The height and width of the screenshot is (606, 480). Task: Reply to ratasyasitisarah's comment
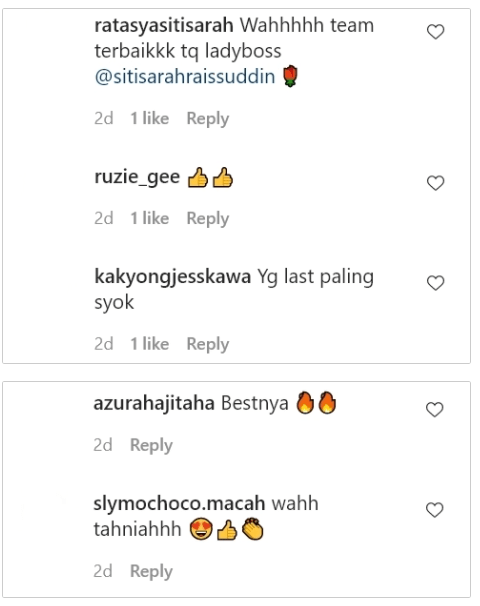[208, 119]
